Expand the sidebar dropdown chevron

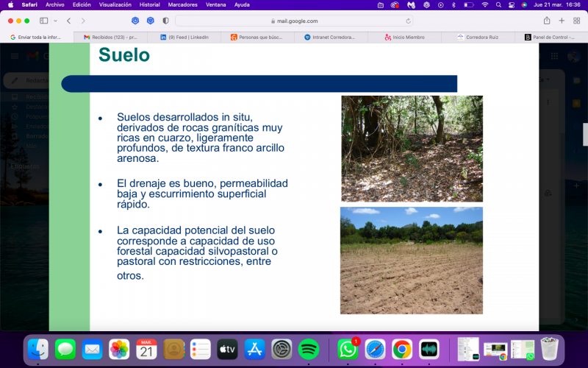(56, 21)
